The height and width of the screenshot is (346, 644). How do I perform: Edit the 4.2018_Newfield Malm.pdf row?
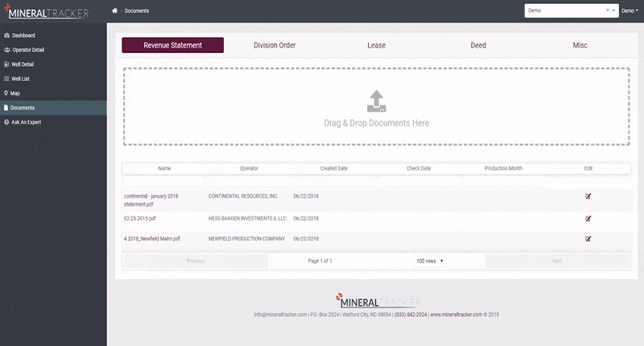click(588, 238)
